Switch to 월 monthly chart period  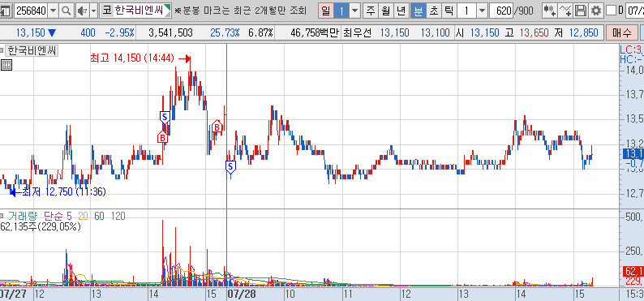click(x=385, y=11)
